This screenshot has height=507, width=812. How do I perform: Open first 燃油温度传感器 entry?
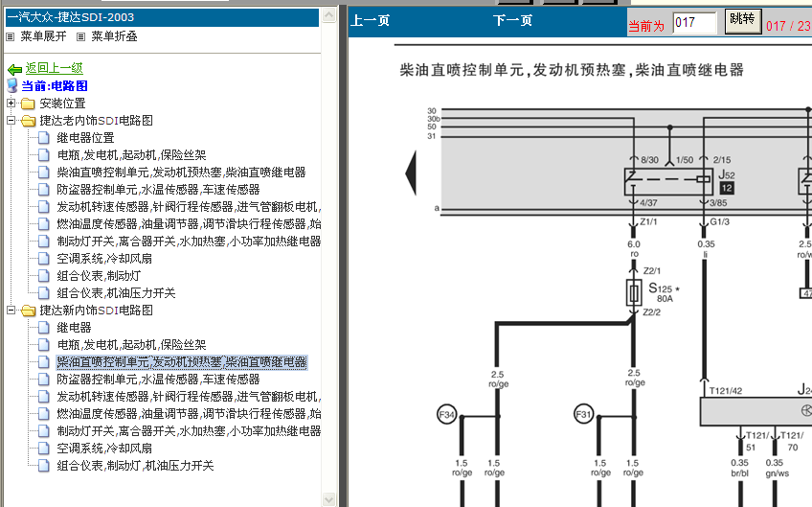click(x=189, y=224)
